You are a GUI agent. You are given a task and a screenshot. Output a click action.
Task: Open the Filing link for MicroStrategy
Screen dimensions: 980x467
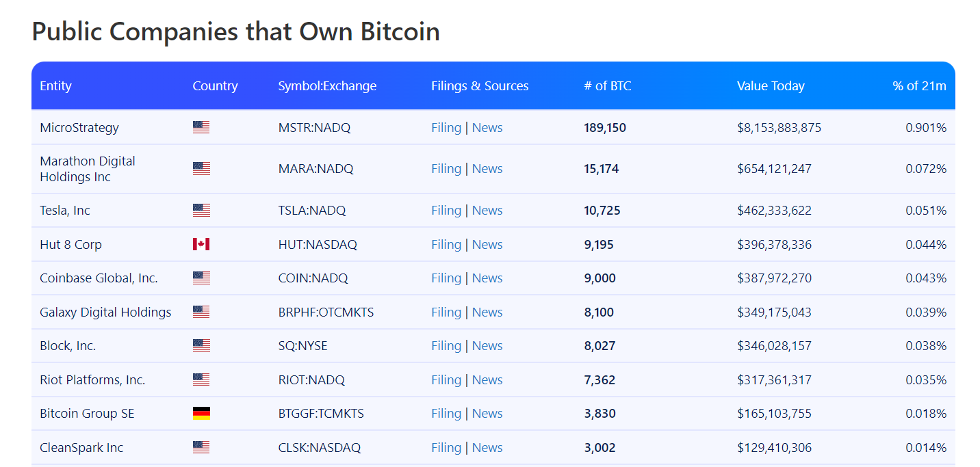[446, 128]
